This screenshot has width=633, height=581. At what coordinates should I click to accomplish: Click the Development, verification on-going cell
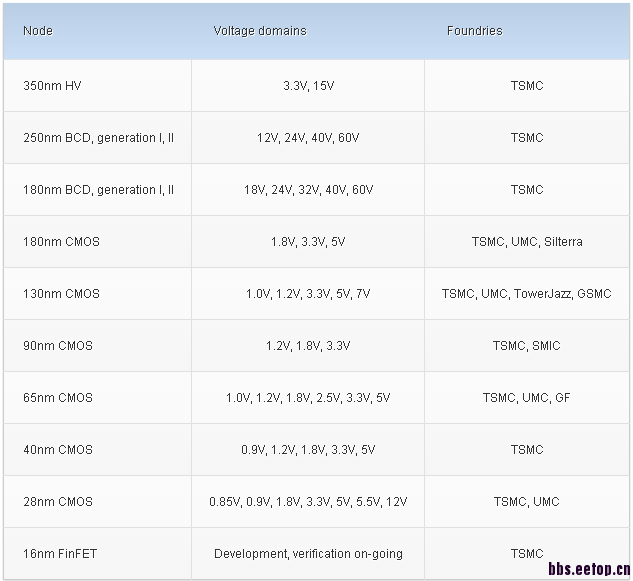point(308,554)
